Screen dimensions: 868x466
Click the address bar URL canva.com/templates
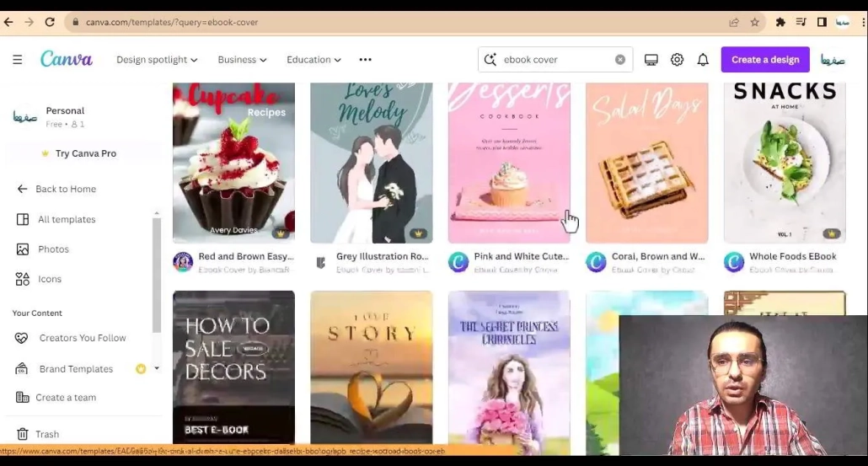click(x=172, y=22)
